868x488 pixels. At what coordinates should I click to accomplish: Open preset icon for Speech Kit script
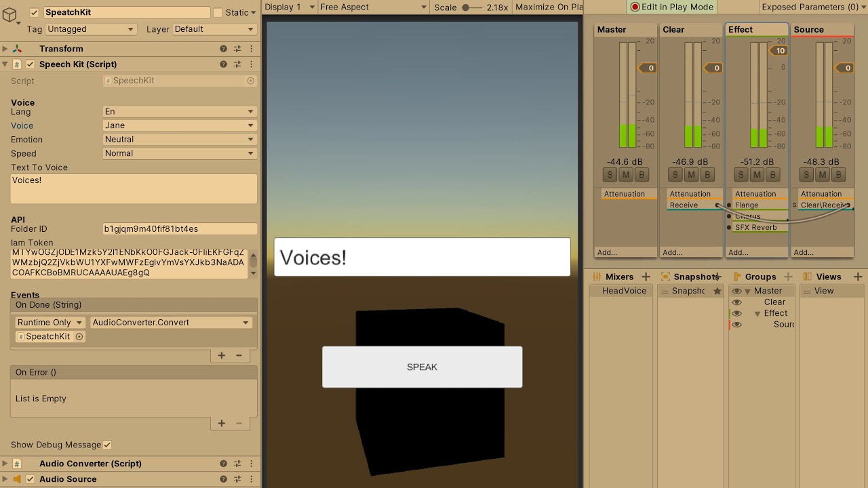pyautogui.click(x=237, y=64)
